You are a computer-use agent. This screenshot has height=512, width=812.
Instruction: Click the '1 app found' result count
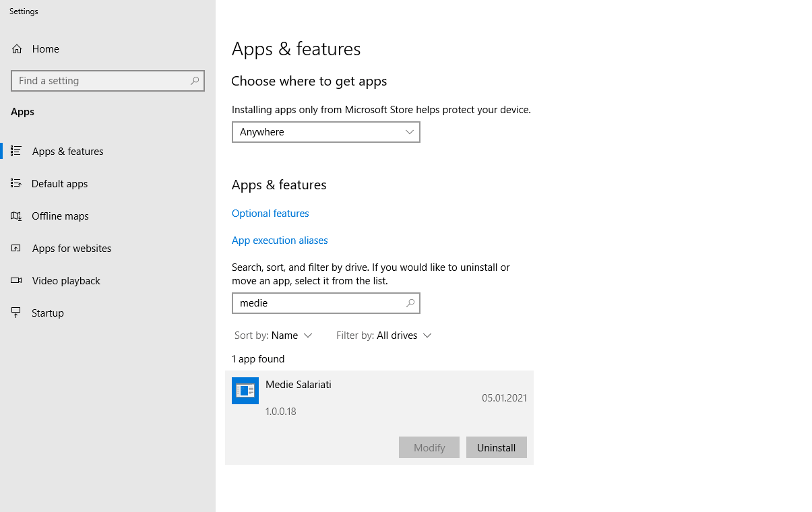click(x=258, y=359)
